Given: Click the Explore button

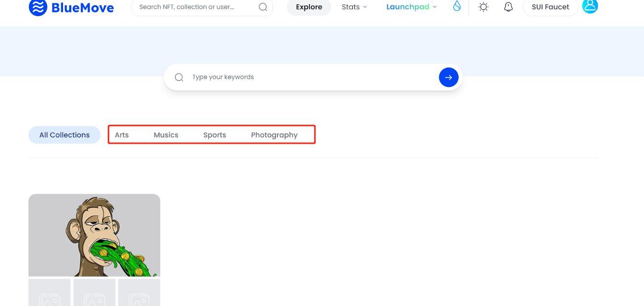Looking at the screenshot, I should 309,7.
